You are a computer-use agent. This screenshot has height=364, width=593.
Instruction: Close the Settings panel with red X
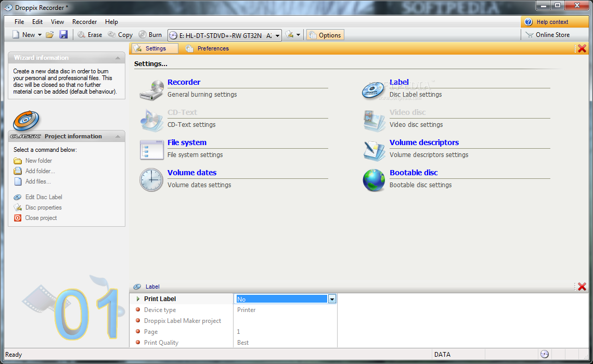click(582, 48)
